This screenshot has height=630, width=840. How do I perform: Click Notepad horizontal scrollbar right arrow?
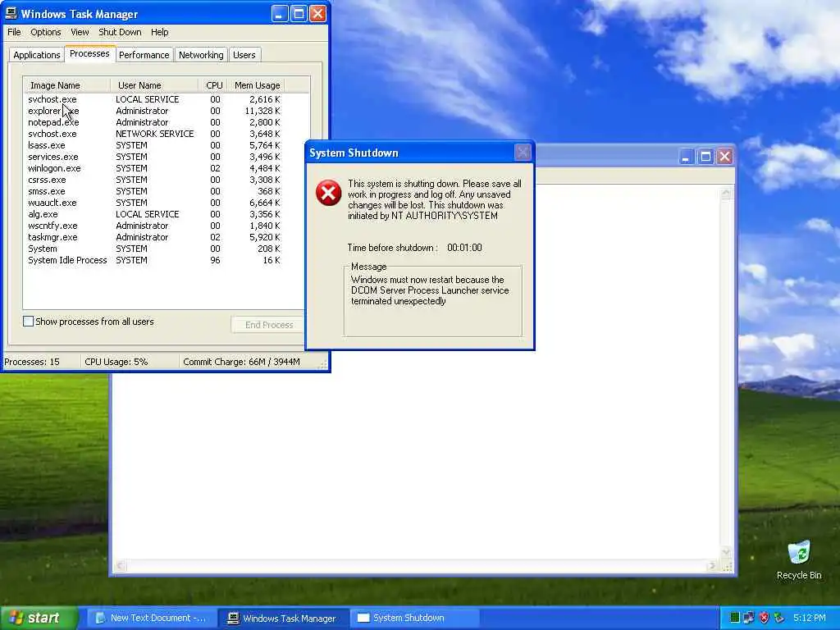coord(712,566)
